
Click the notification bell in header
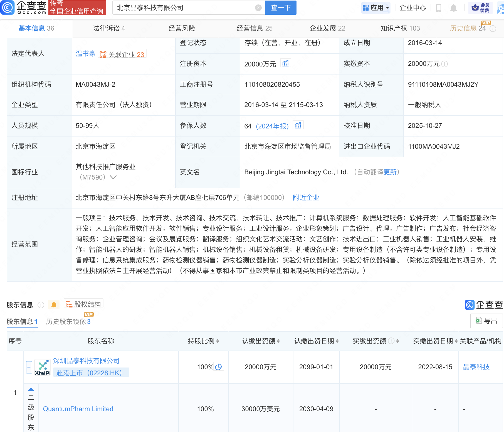point(453,8)
